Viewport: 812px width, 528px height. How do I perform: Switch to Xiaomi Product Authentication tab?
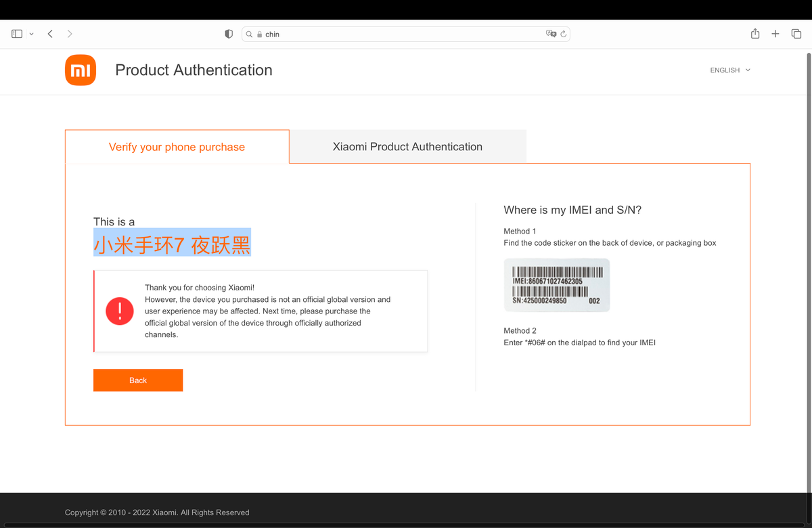point(407,146)
